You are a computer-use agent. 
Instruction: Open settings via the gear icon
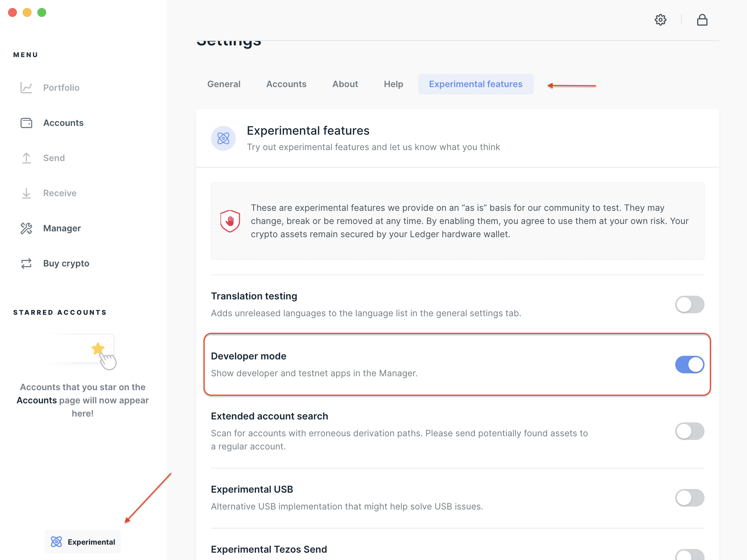coord(660,20)
